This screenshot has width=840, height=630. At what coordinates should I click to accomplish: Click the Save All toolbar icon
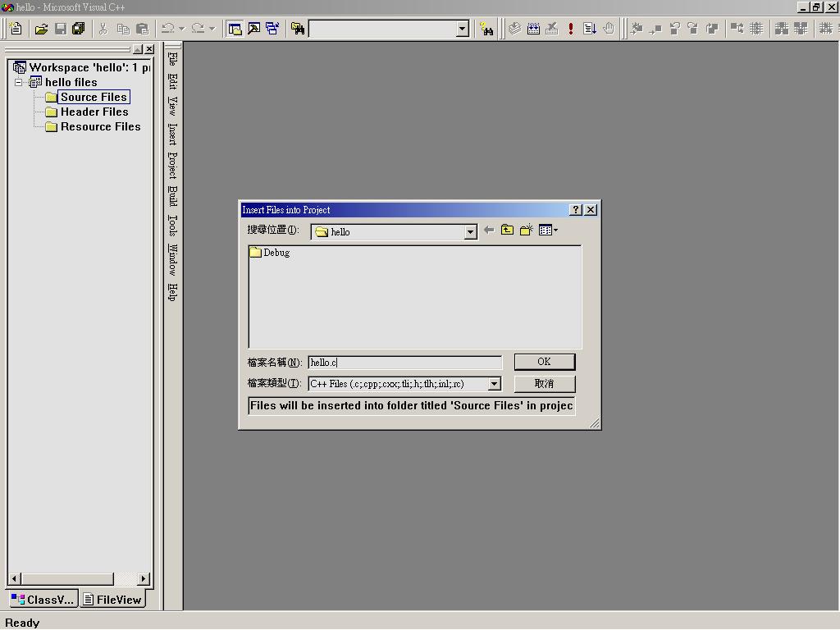pos(79,29)
